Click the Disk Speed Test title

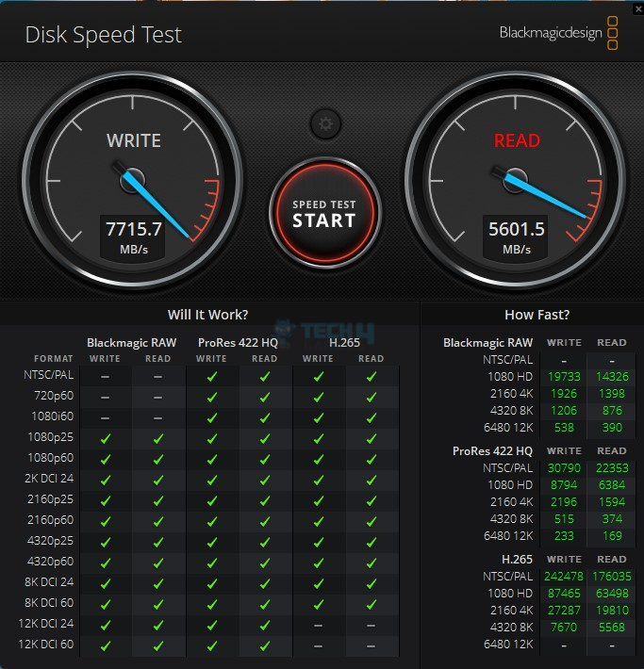[x=104, y=35]
